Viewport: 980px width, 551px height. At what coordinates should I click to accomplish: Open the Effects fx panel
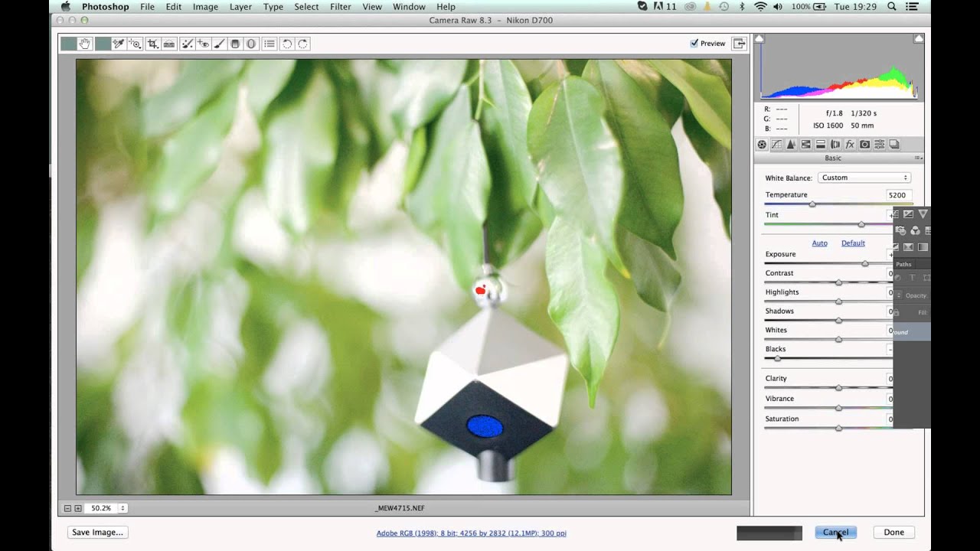(x=850, y=144)
